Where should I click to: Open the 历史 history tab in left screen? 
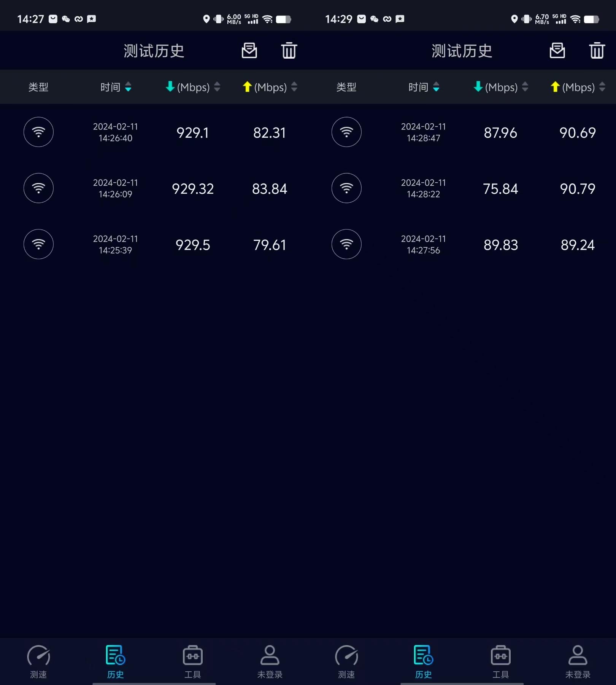coord(116,662)
